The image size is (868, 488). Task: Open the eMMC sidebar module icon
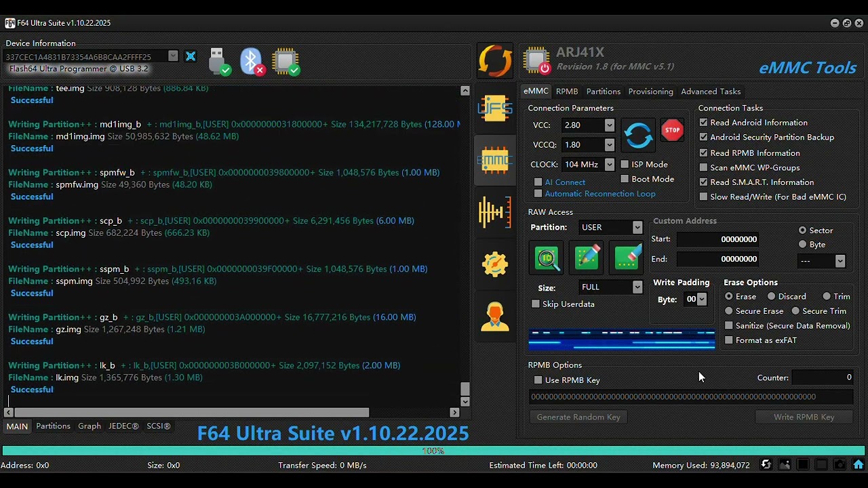[495, 159]
